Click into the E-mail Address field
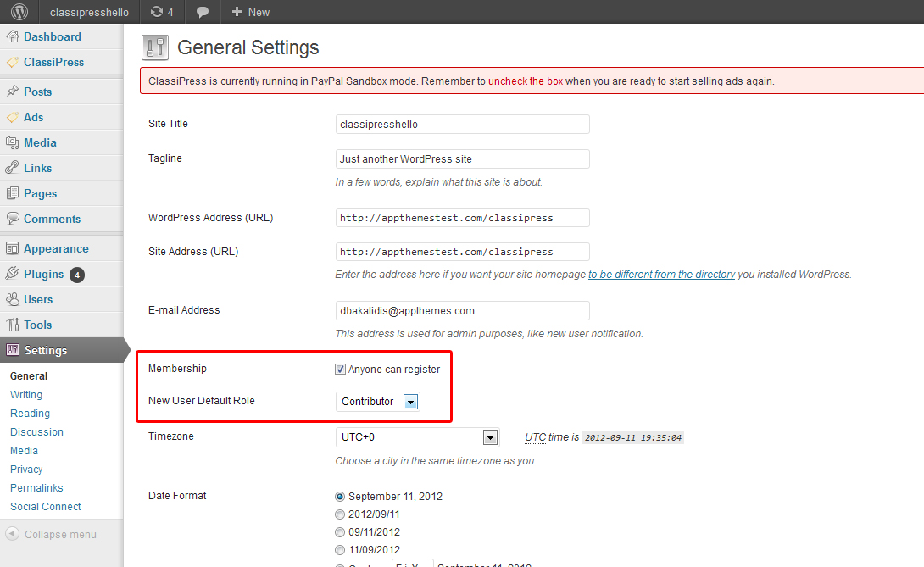Image resolution: width=924 pixels, height=567 pixels. (463, 310)
